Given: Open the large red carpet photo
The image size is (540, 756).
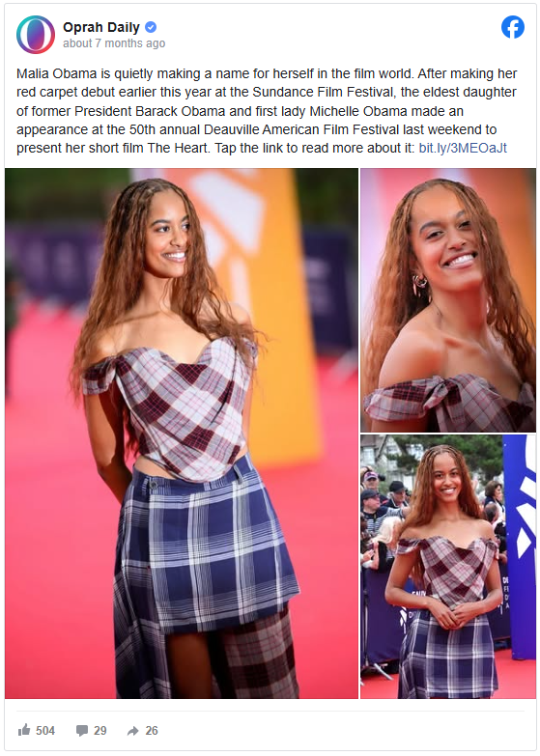Looking at the screenshot, I should tap(182, 433).
